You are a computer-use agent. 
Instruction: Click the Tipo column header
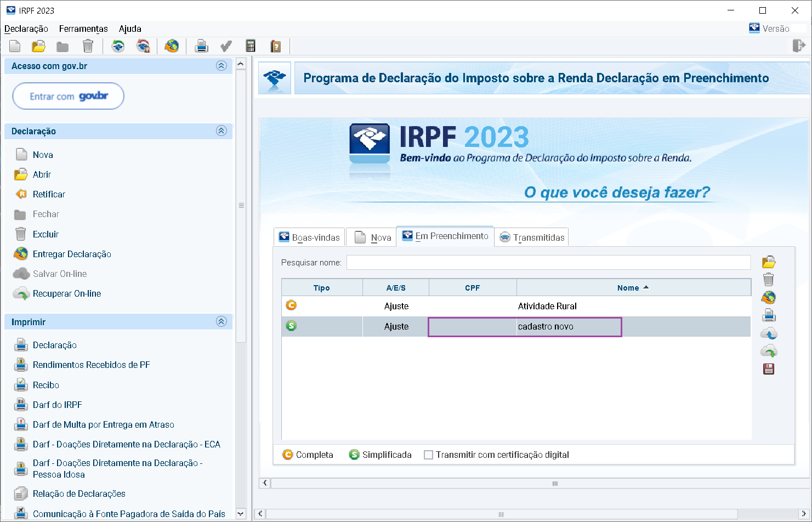[x=322, y=288]
